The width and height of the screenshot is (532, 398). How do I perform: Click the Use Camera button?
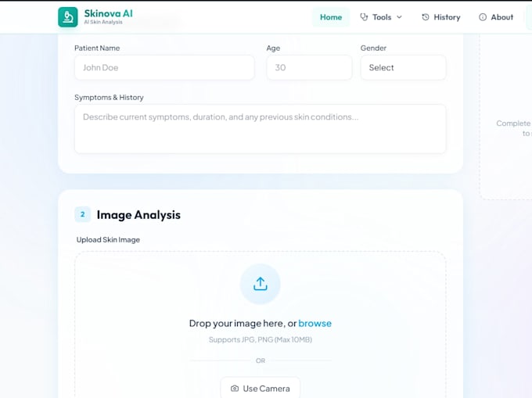click(x=261, y=388)
